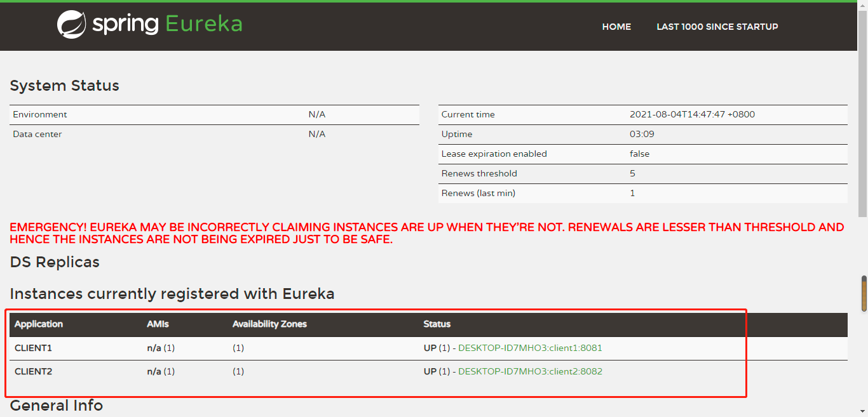Click the Spring leaf logo icon
This screenshot has height=417, width=868.
(71, 25)
